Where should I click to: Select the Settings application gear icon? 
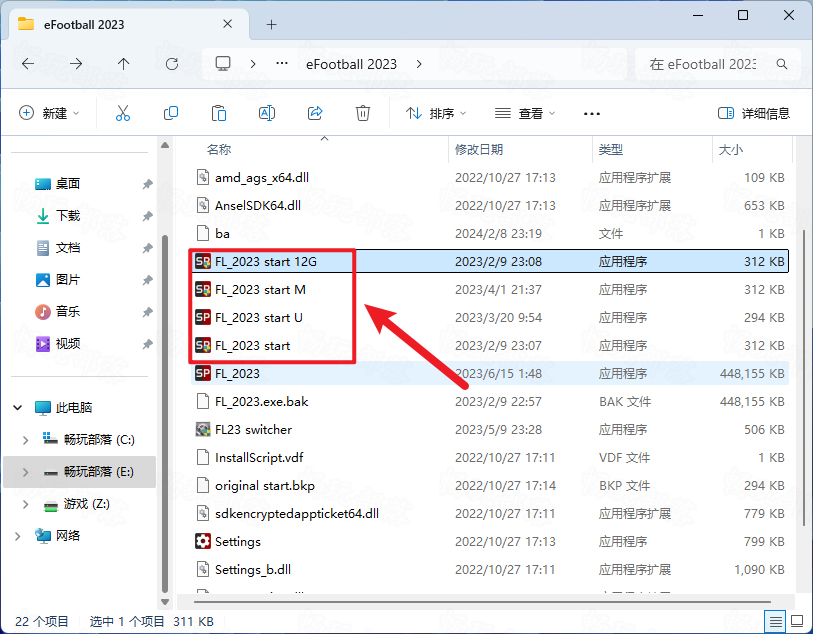[203, 541]
